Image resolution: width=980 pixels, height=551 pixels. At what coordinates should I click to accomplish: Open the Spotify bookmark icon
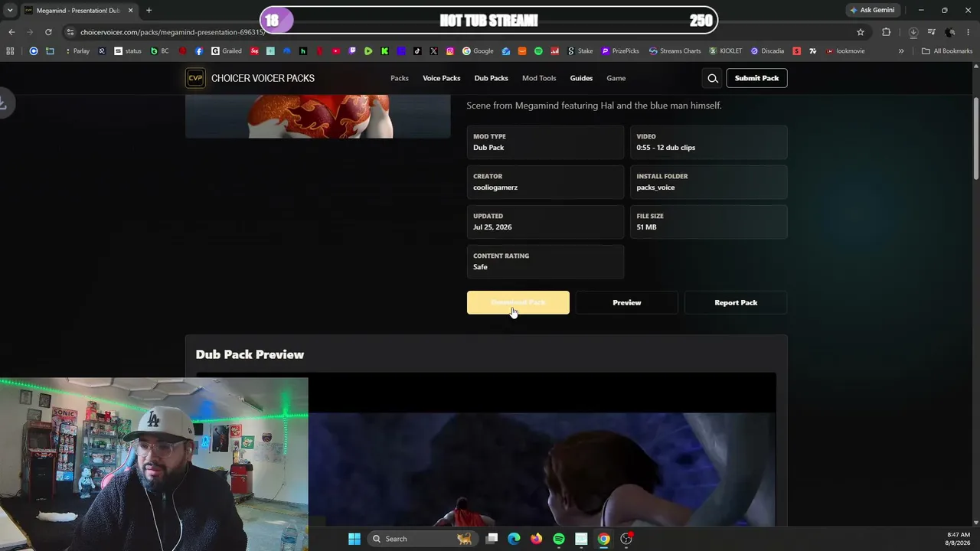538,51
